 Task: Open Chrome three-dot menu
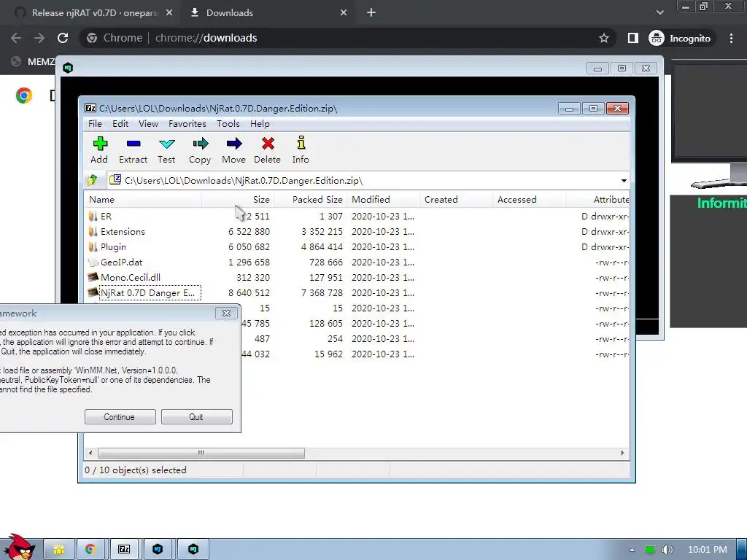(x=731, y=38)
